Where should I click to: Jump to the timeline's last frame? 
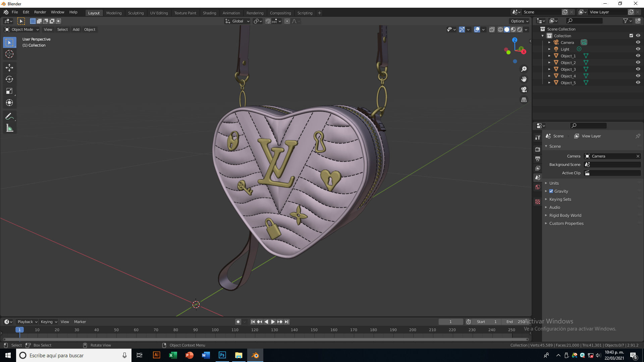286,322
